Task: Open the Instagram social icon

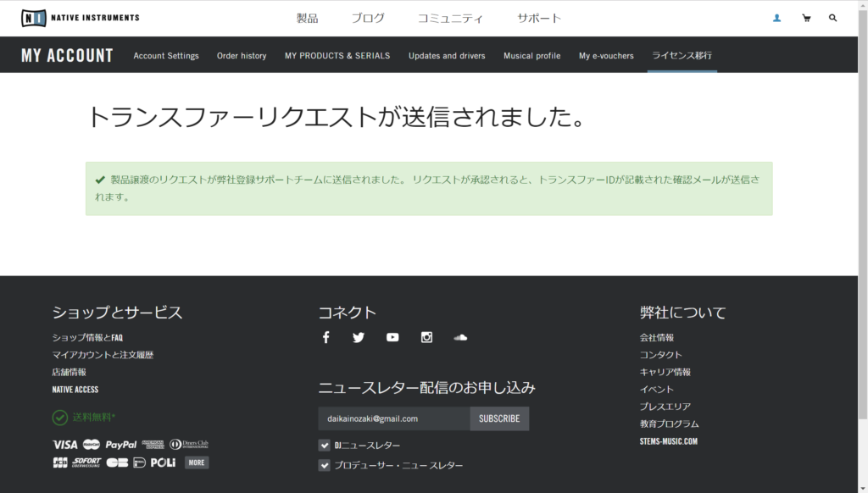Action: (x=426, y=337)
